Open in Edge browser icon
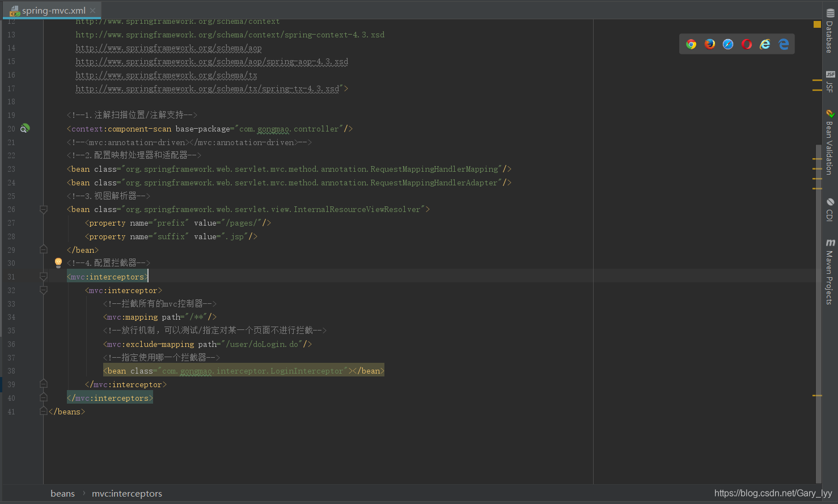Image resolution: width=838 pixels, height=504 pixels. coord(784,44)
